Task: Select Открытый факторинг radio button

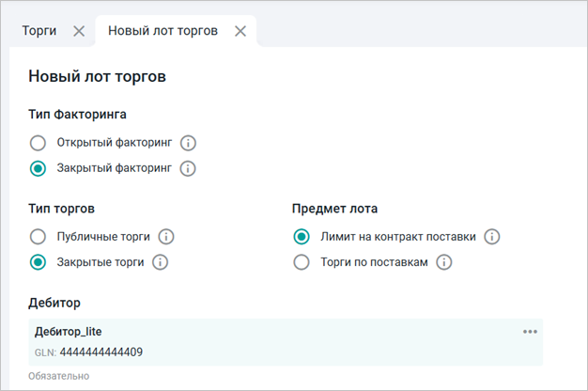Action: [x=38, y=144]
